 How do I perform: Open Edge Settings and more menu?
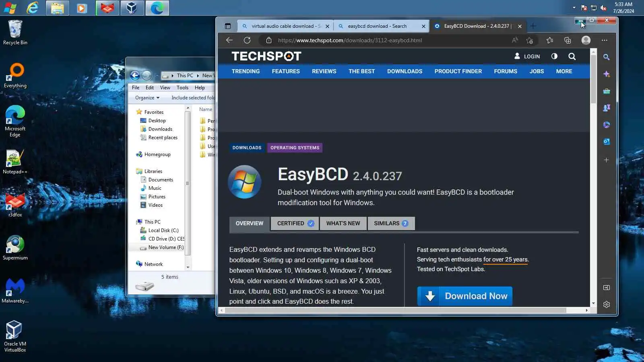click(x=605, y=40)
